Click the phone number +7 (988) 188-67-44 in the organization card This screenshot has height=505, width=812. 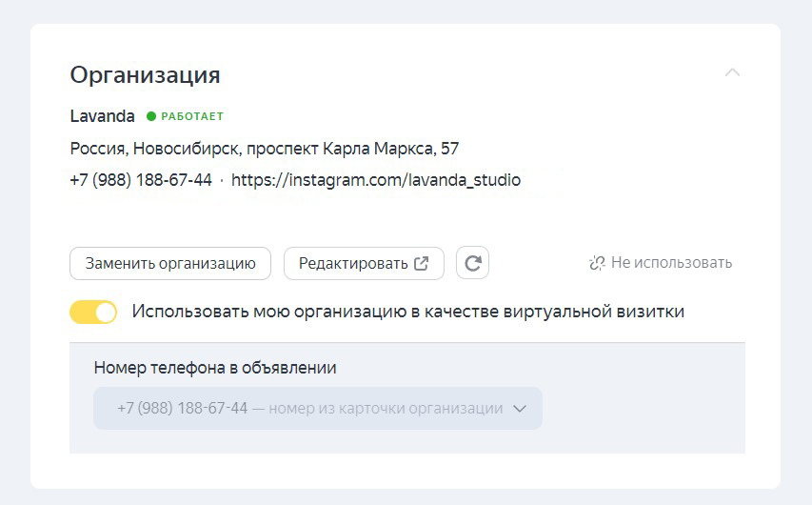coord(141,180)
